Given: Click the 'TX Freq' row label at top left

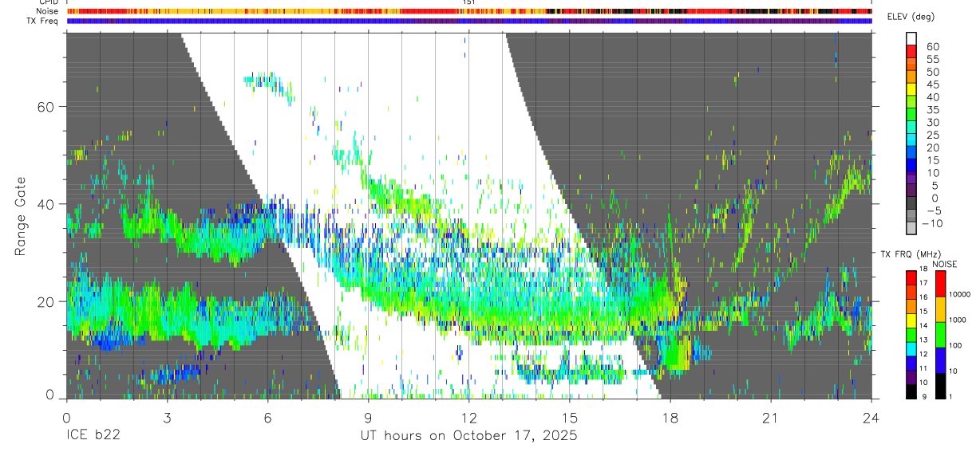Looking at the screenshot, I should [44, 21].
